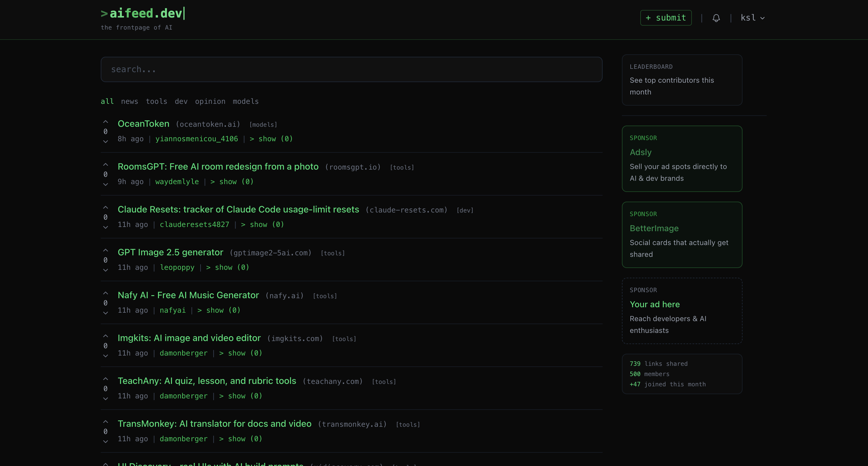Filter by the models tab
The width and height of the screenshot is (868, 466).
[x=246, y=101]
